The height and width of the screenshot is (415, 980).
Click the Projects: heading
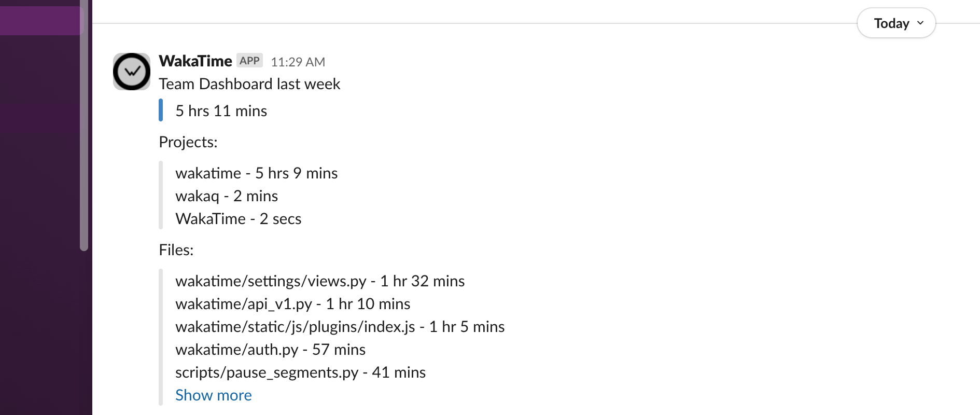188,142
